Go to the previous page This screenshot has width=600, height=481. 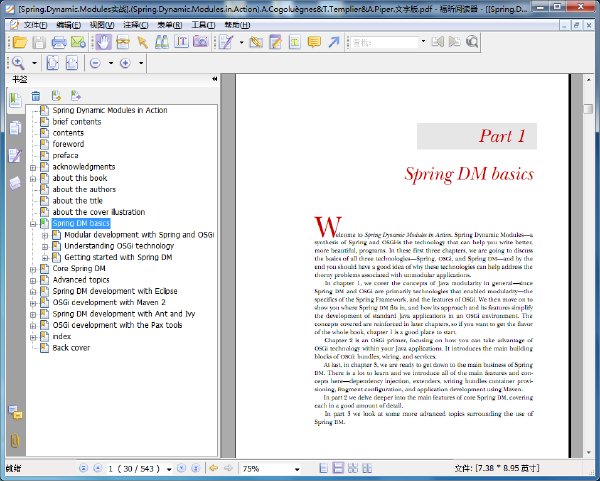click(x=98, y=468)
